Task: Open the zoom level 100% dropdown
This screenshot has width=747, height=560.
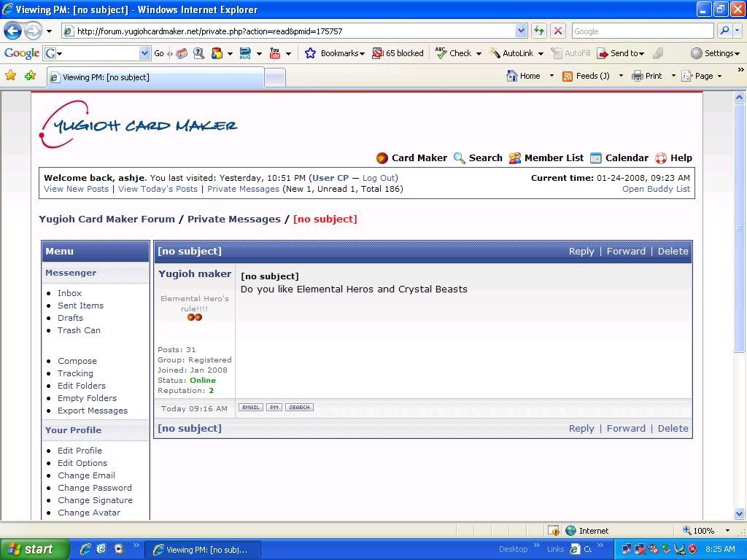Action: pos(727,531)
